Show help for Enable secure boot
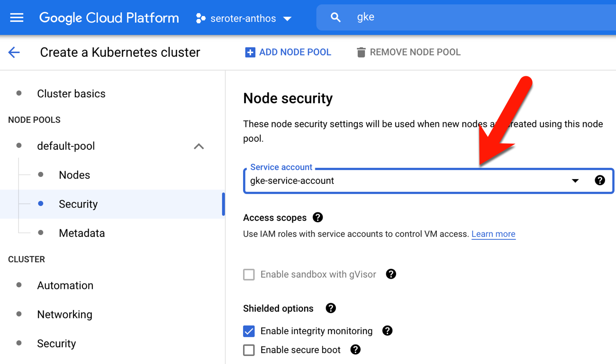The image size is (616, 364). click(355, 350)
